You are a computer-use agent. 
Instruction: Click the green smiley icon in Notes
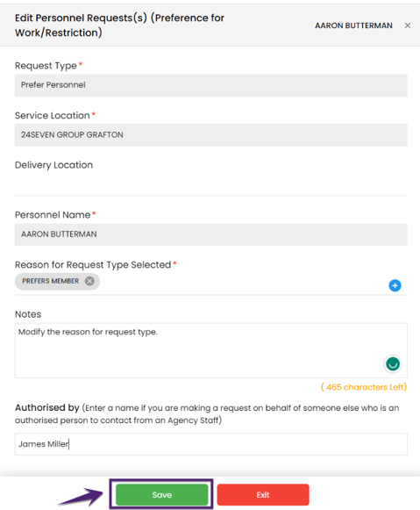pyautogui.click(x=393, y=363)
